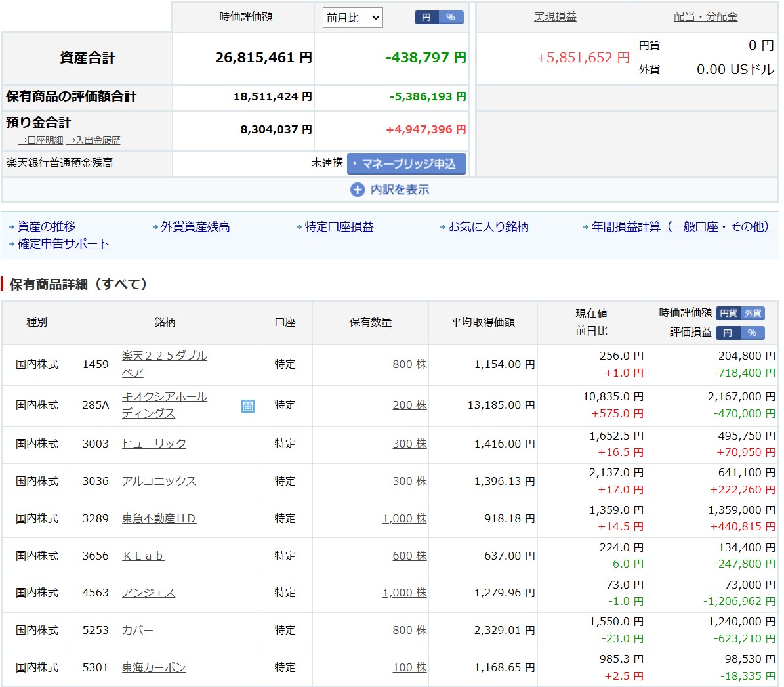The width and height of the screenshot is (784, 687).
Task: Click the arrow icon before 資産の推移
Action: [12, 227]
